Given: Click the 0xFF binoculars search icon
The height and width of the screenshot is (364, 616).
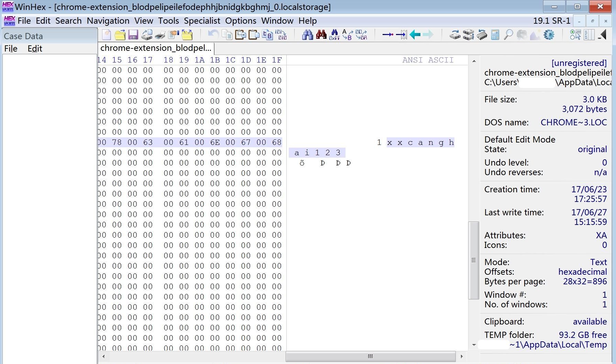Looking at the screenshot, I should (x=334, y=35).
